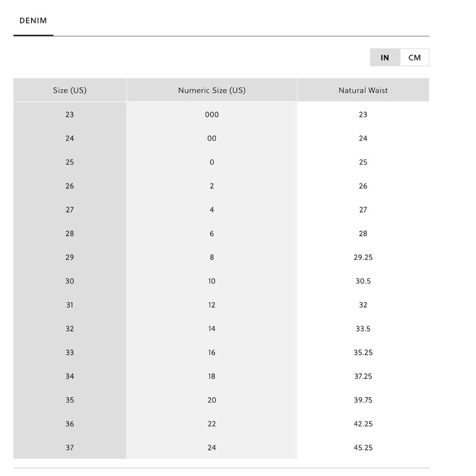Click natural waist value 45.25
Screen dimensions: 476x476
[x=363, y=447]
